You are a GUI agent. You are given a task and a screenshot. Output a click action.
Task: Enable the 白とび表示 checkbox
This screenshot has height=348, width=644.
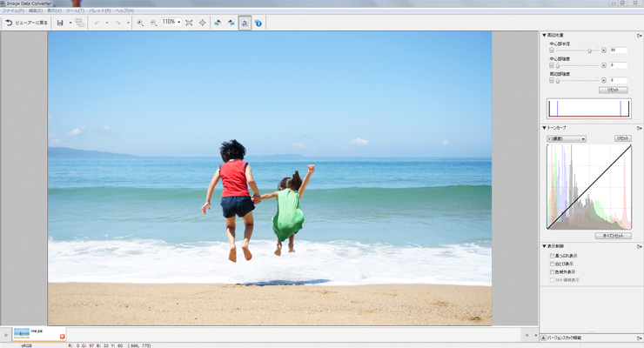[x=550, y=264]
